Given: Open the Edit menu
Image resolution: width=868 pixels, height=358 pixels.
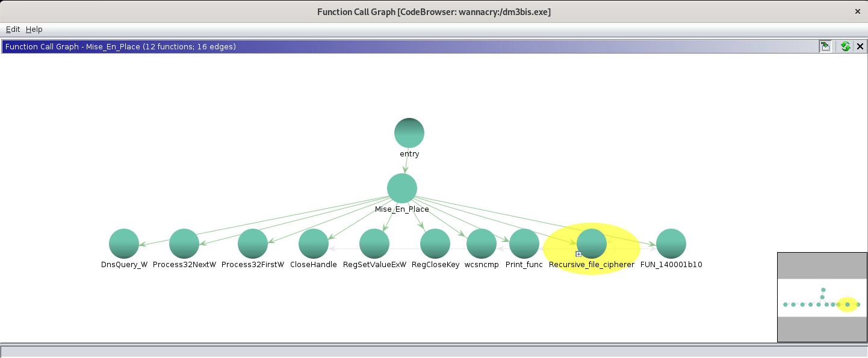Looking at the screenshot, I should point(13,29).
